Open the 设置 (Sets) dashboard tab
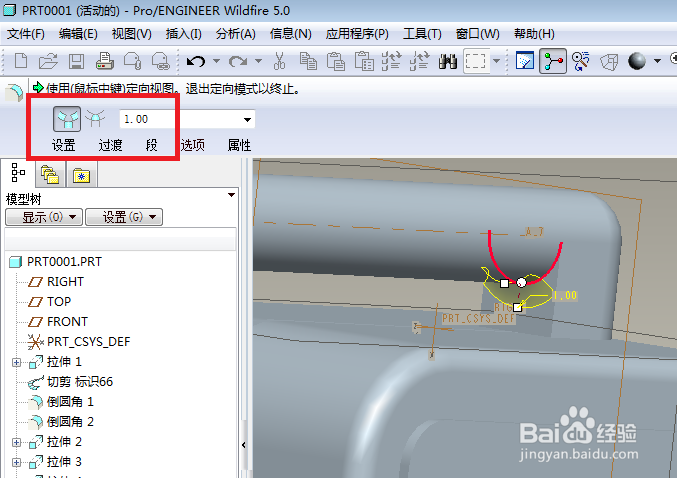This screenshot has width=677, height=478. (64, 145)
